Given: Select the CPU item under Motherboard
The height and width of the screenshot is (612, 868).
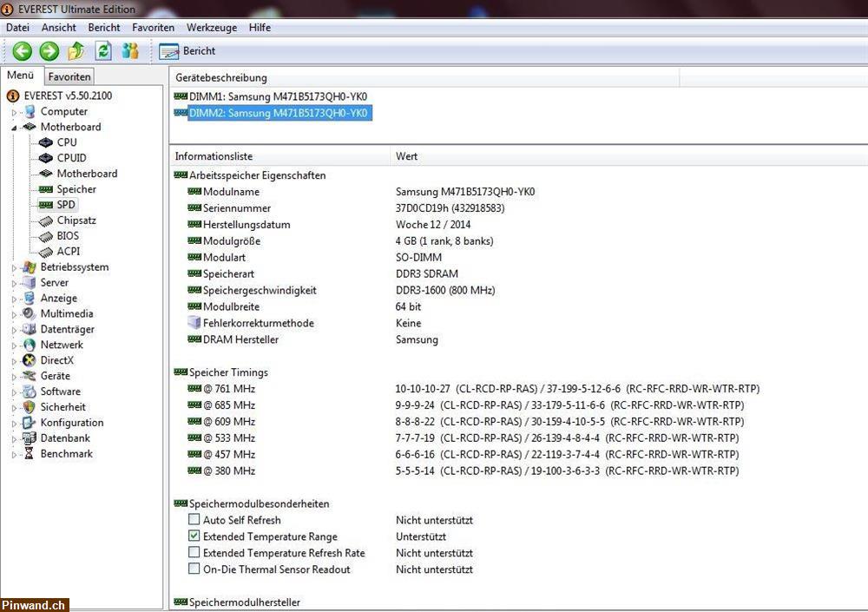Looking at the screenshot, I should (x=66, y=141).
